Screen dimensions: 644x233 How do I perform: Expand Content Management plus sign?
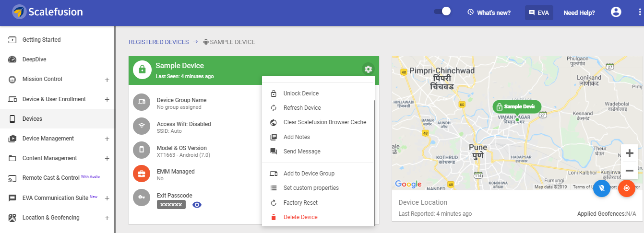(107, 158)
